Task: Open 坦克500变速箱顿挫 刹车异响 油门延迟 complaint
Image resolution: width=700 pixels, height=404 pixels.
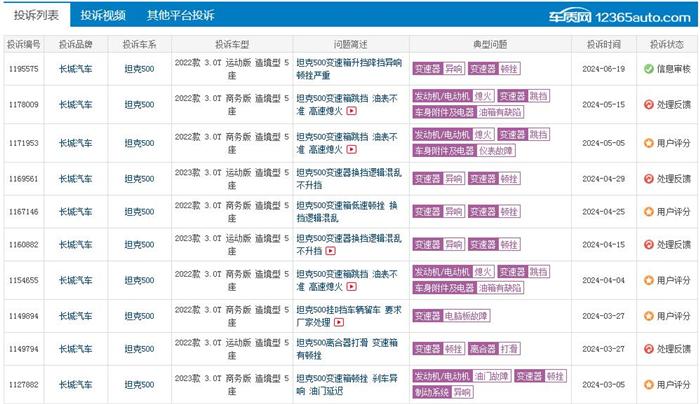Action: [346, 385]
